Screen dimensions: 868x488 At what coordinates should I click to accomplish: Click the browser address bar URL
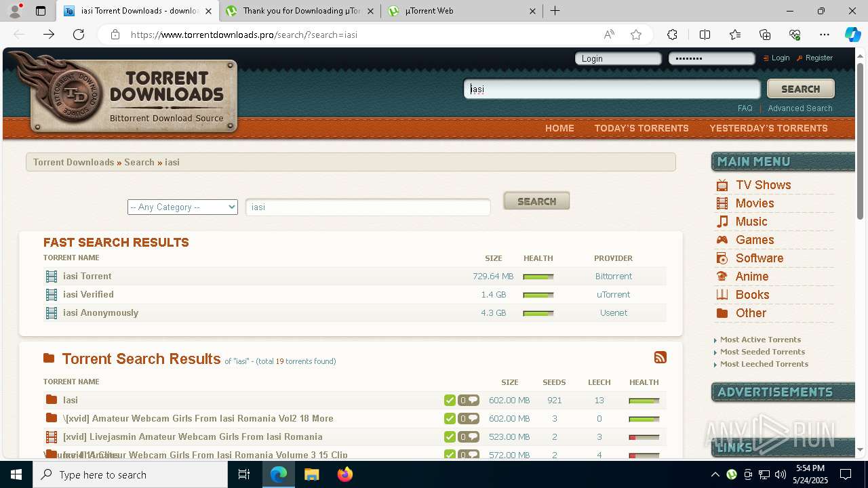(244, 35)
